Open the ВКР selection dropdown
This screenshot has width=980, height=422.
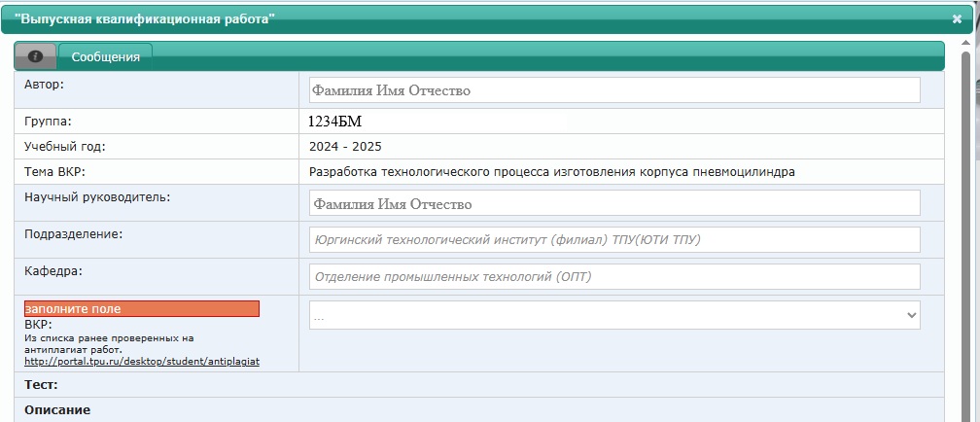[614, 315]
